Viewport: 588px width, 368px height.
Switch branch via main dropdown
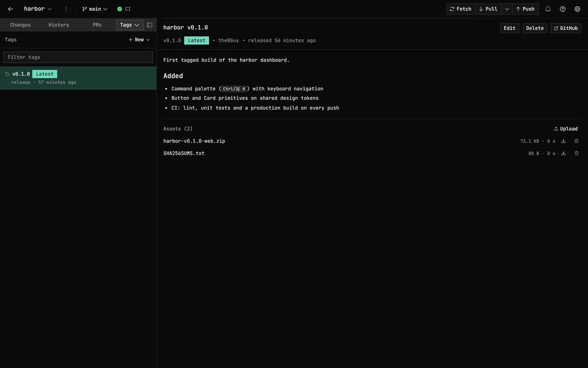click(x=95, y=9)
